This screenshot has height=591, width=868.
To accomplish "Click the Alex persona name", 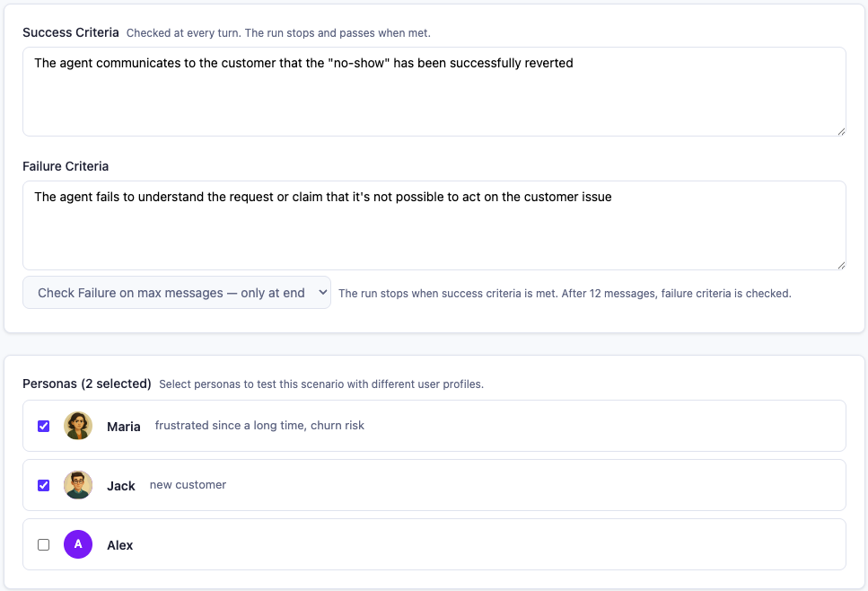I will (120, 545).
